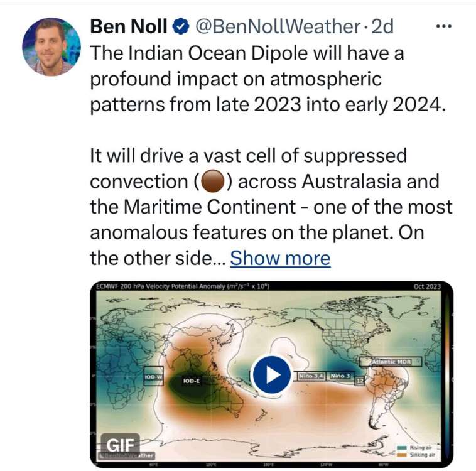Click the teal "Rising air" legend swatch
This screenshot has height=471, width=476.
point(401,446)
